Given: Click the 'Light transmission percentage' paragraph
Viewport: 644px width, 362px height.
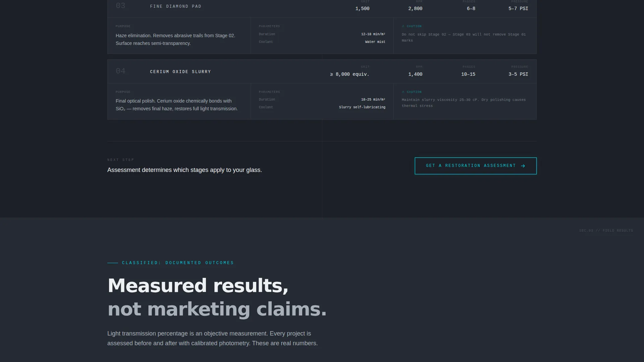Looking at the screenshot, I should [212, 339].
